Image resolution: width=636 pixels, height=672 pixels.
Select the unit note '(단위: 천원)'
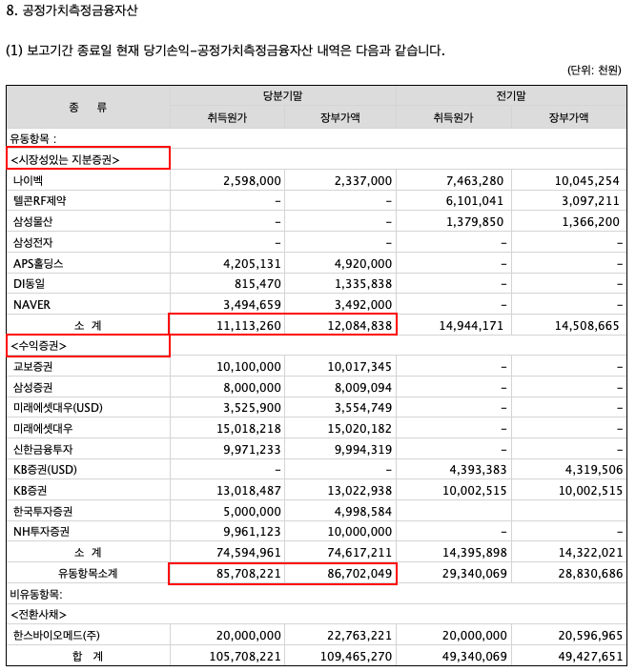pyautogui.click(x=594, y=70)
